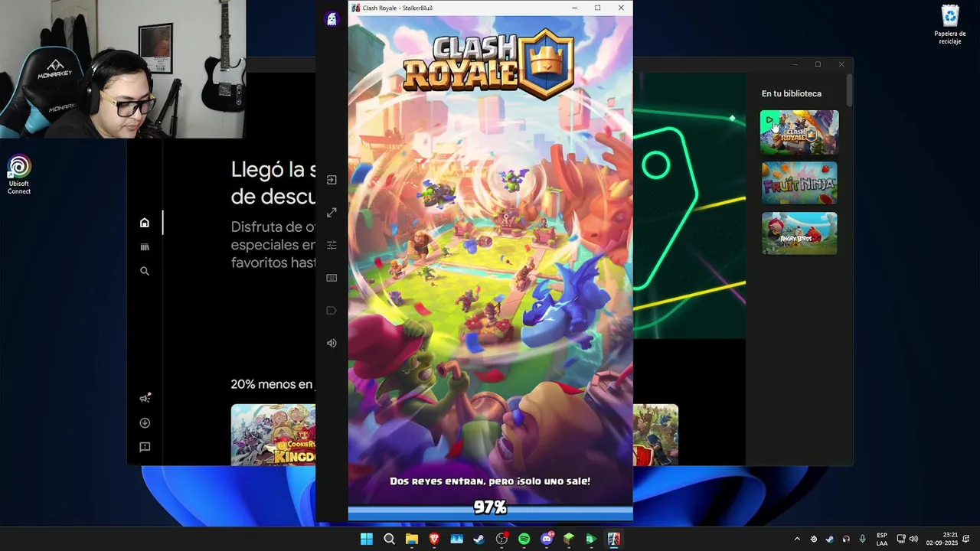Open OBS Studio from taskbar
This screenshot has width=980, height=551.
coord(501,539)
